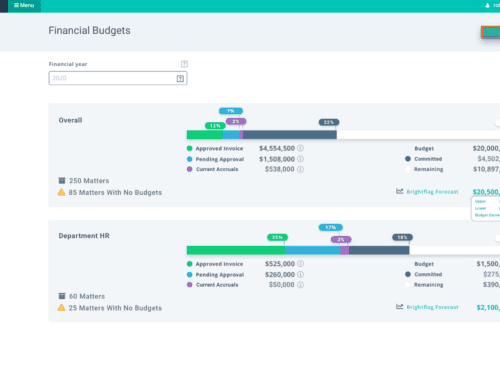Click the info icon next to $50,000

coord(300,285)
